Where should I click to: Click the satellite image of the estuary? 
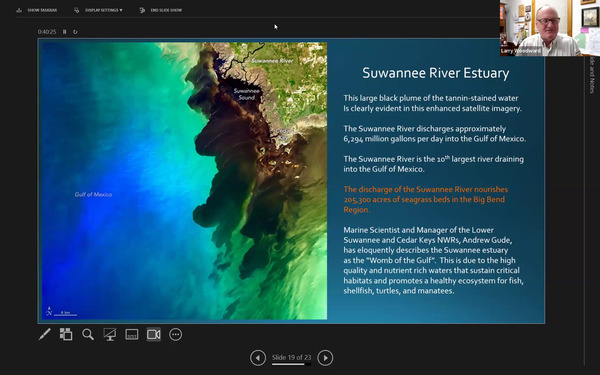pos(184,181)
